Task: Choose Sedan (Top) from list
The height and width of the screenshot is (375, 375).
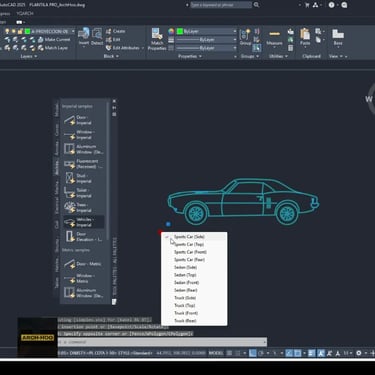Action: tap(194, 275)
